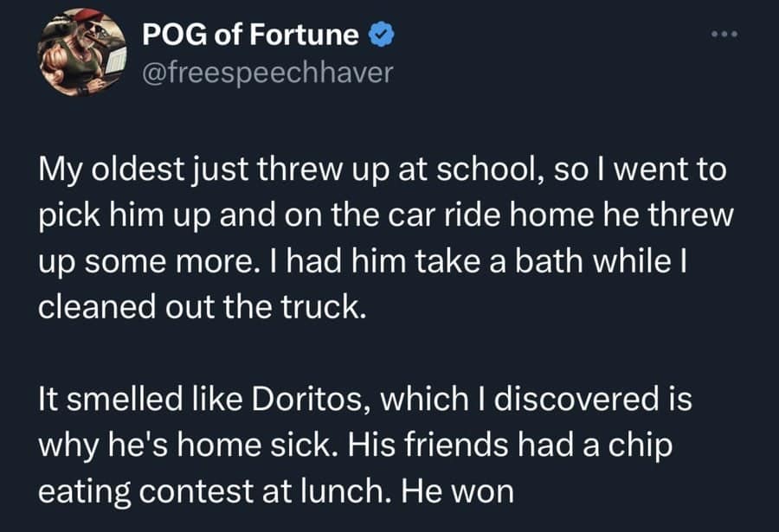
Task: Click the line reading He won
Action: [459, 491]
